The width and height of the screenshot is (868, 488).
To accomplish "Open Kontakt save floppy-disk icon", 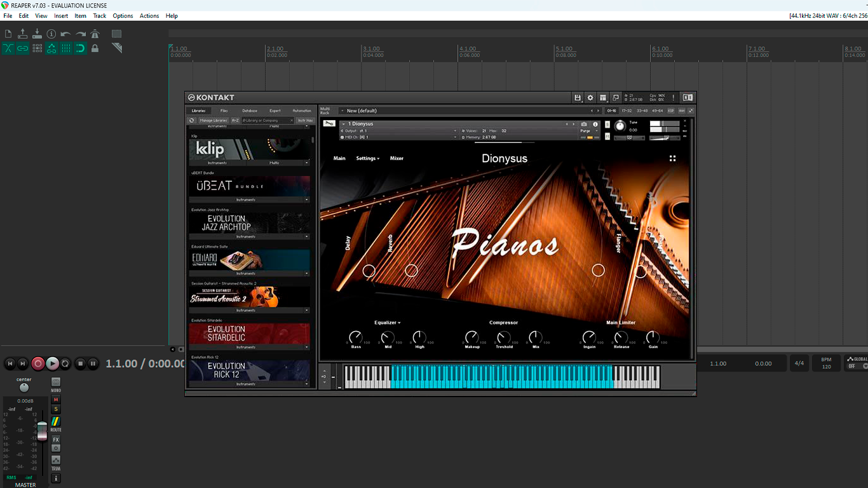I will tap(577, 98).
